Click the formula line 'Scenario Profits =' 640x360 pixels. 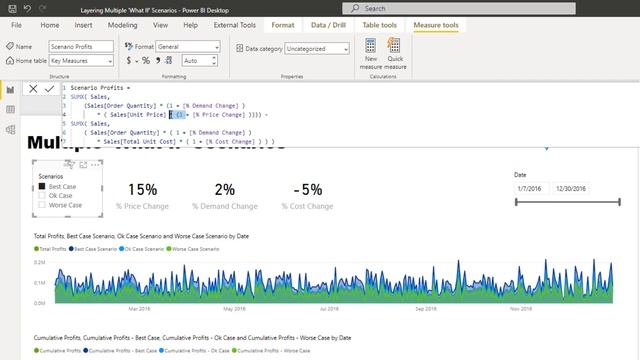pyautogui.click(x=100, y=88)
